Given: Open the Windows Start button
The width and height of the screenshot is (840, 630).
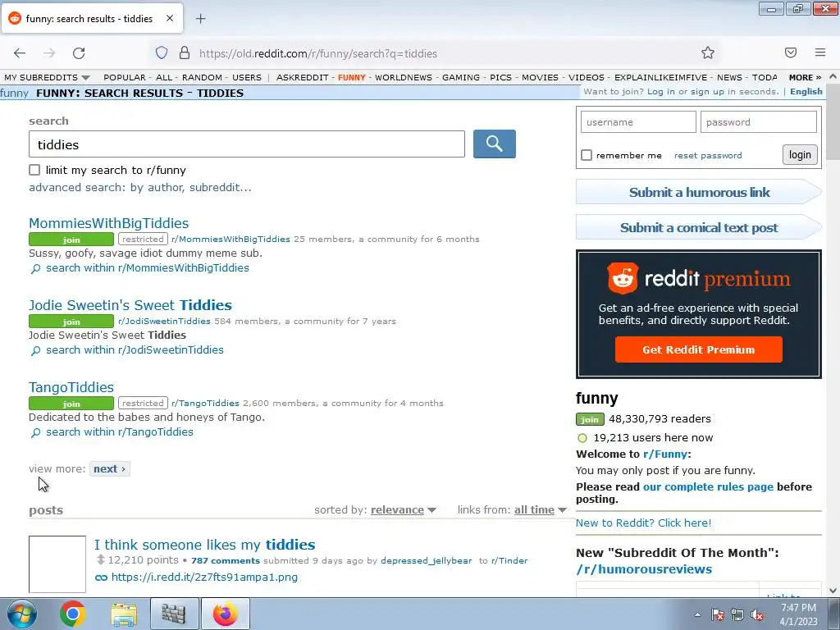Looking at the screenshot, I should (21, 614).
